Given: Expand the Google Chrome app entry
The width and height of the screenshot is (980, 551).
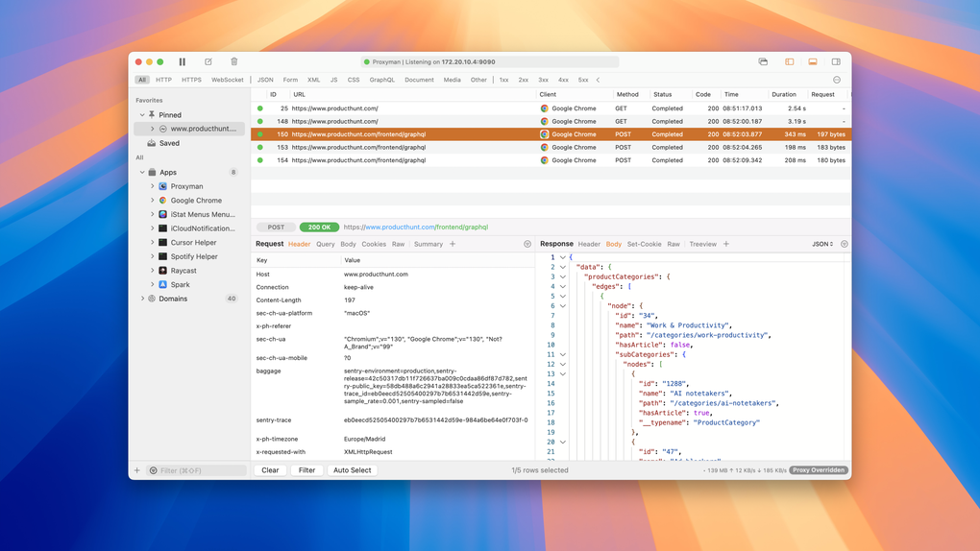Looking at the screenshot, I should [152, 201].
